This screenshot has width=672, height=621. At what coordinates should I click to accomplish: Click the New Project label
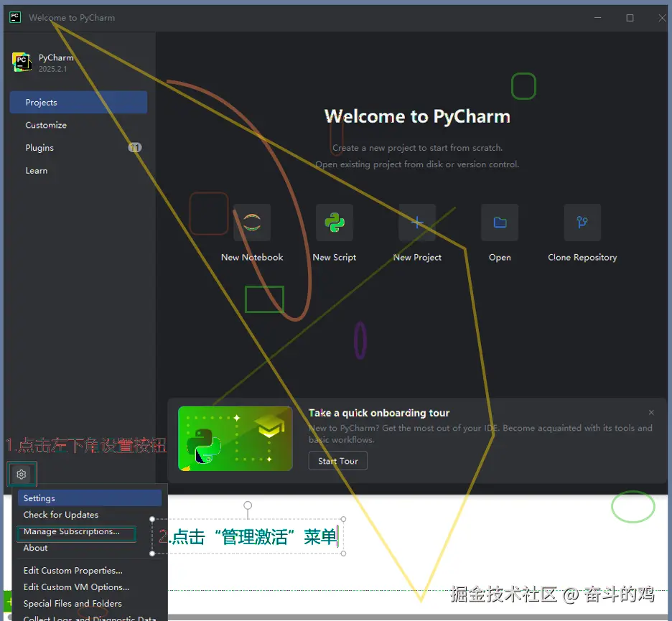click(x=417, y=257)
